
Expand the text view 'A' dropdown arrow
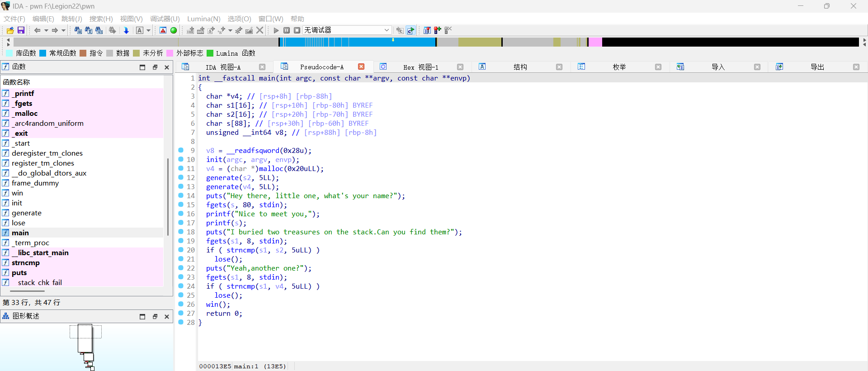click(148, 30)
